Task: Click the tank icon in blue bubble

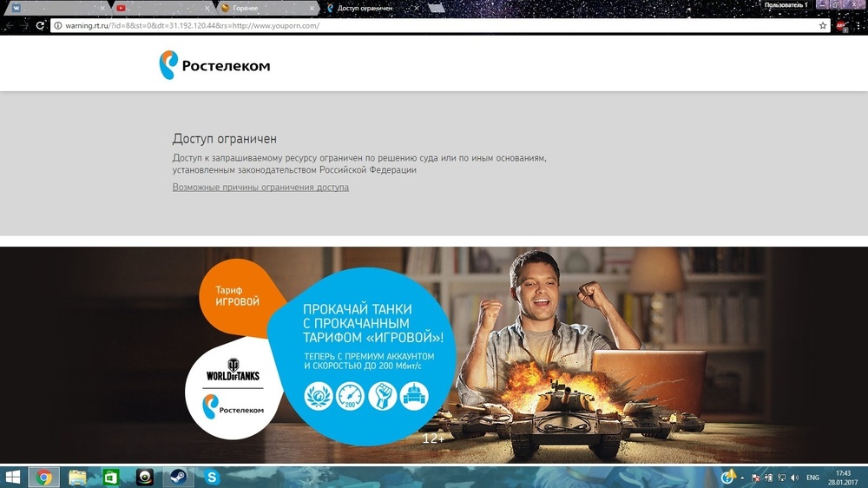Action: tap(414, 396)
